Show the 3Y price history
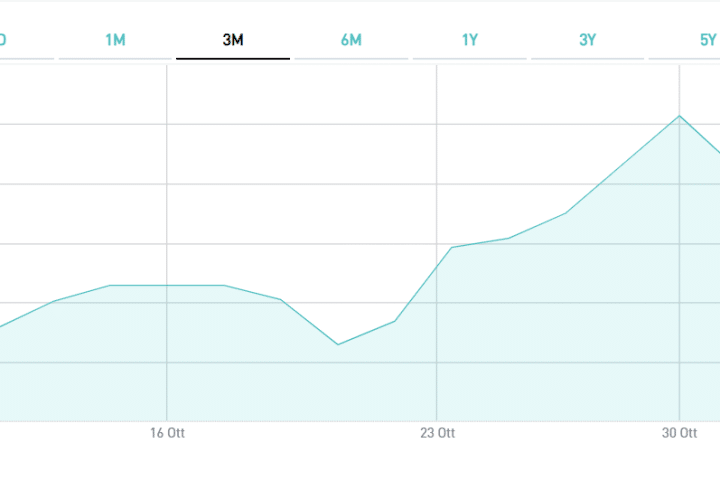720x480 pixels. point(587,40)
